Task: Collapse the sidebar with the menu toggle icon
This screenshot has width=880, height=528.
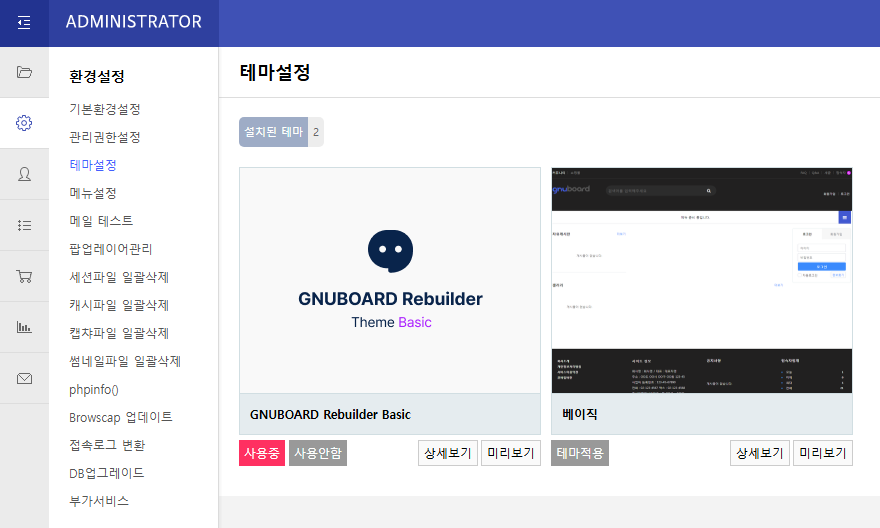Action: point(24,22)
